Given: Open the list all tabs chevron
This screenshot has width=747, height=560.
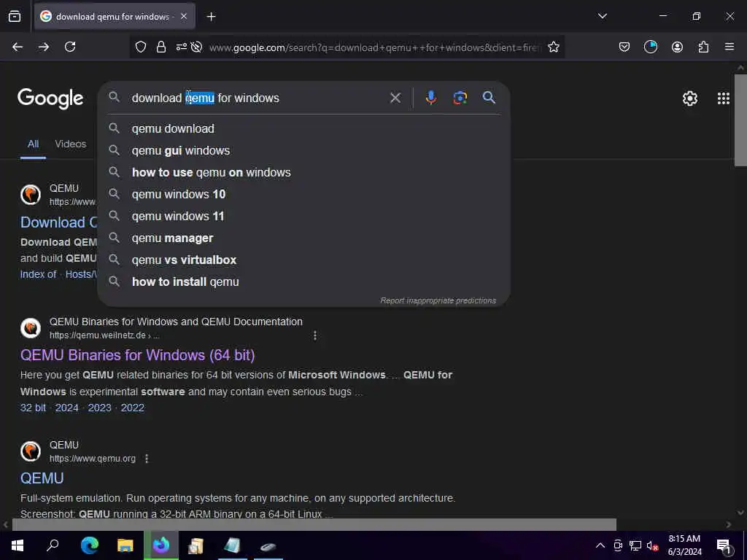Looking at the screenshot, I should 602,16.
